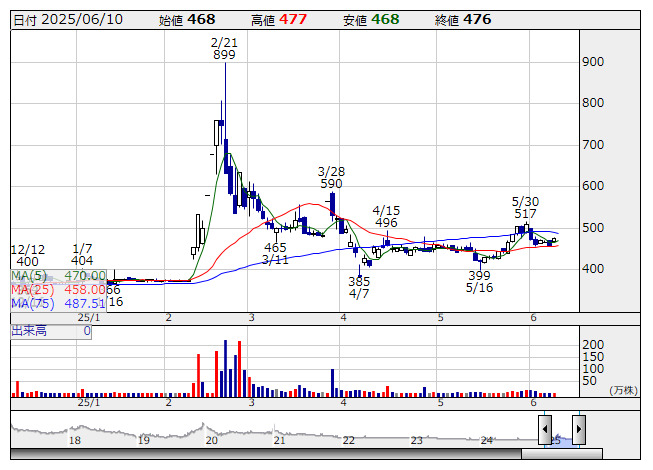Click the 日付 2025/06/10 date field
This screenshot has height=470, width=653.
tap(66, 19)
